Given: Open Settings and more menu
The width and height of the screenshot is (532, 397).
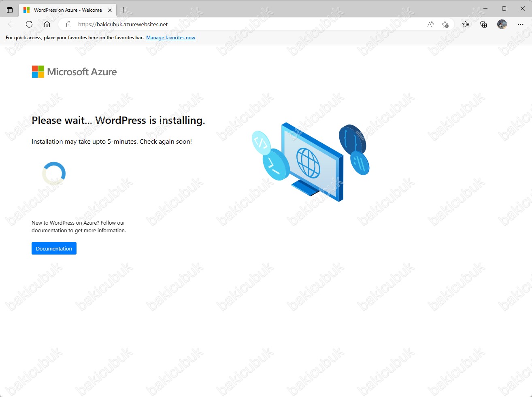Looking at the screenshot, I should 521,24.
